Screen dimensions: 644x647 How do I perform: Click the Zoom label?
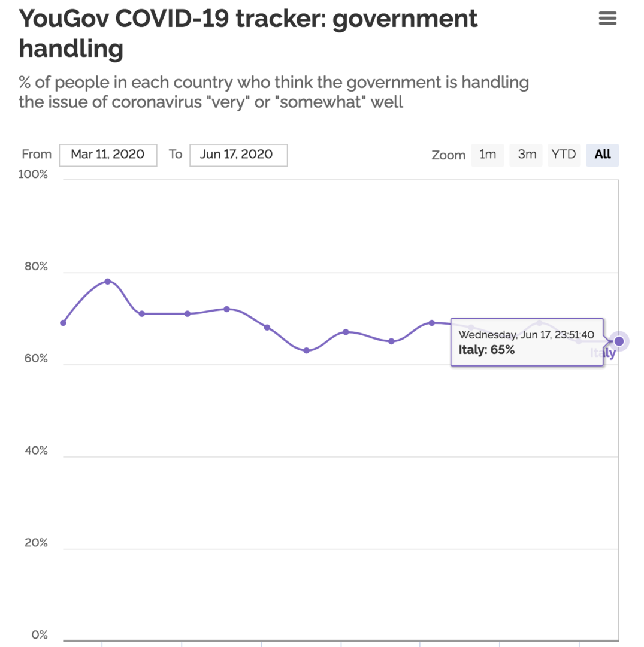pyautogui.click(x=449, y=155)
